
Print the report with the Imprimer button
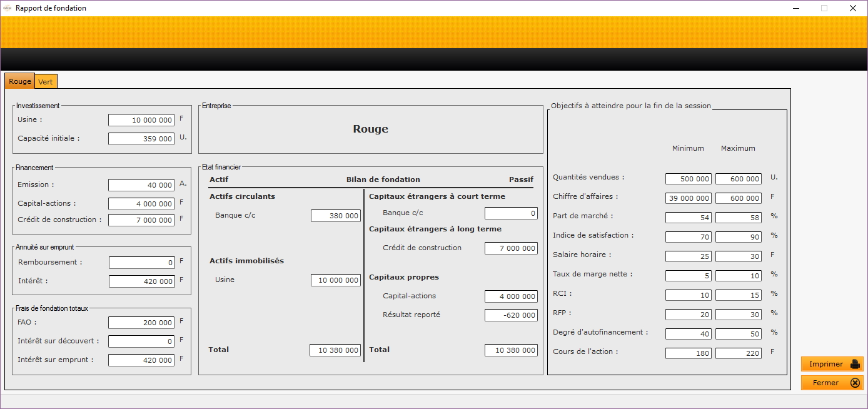[832, 364]
